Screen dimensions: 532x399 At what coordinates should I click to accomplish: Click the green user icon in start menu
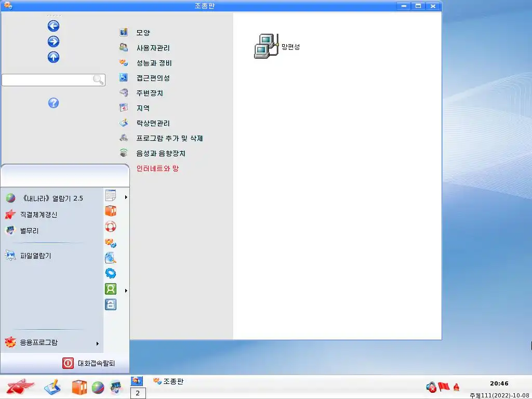111,289
